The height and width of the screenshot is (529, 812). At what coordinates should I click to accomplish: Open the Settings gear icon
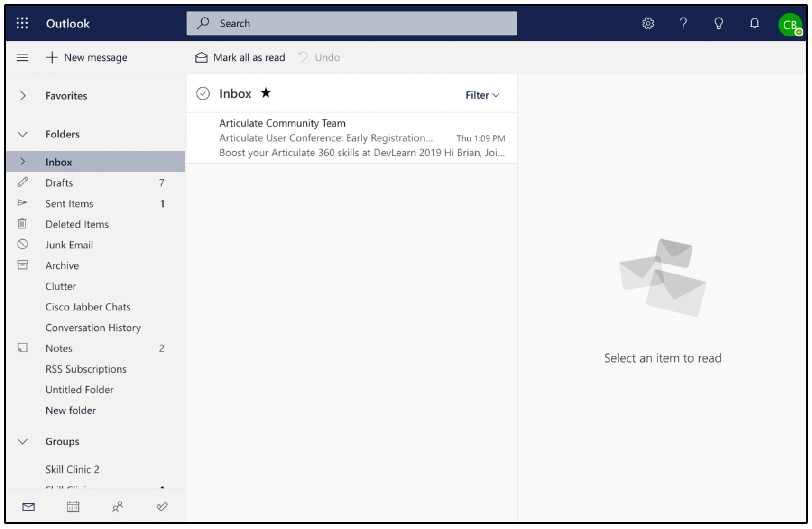[647, 23]
